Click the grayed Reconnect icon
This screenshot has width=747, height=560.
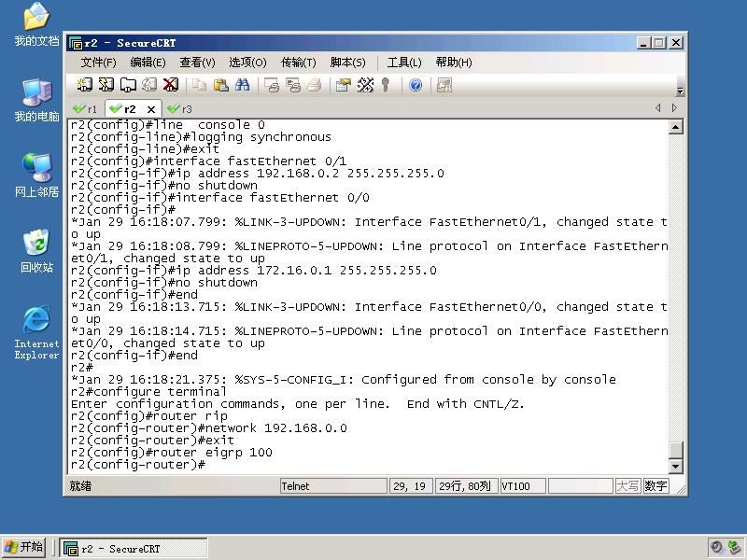coord(149,85)
